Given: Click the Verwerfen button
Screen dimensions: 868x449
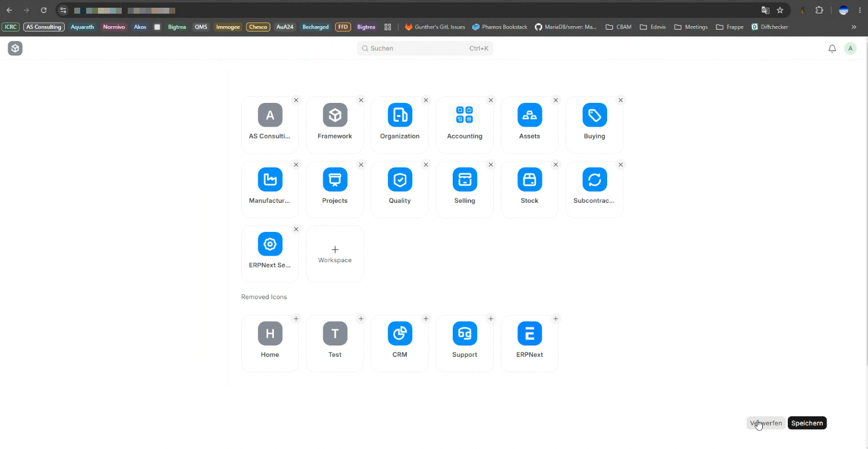Looking at the screenshot, I should (766, 423).
